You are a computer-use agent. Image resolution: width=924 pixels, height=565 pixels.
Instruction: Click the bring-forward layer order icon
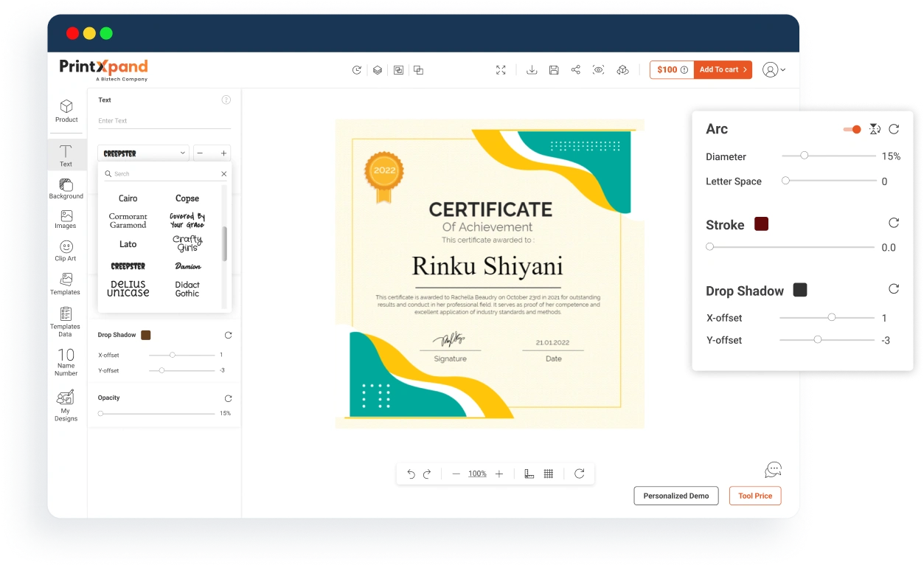[398, 70]
